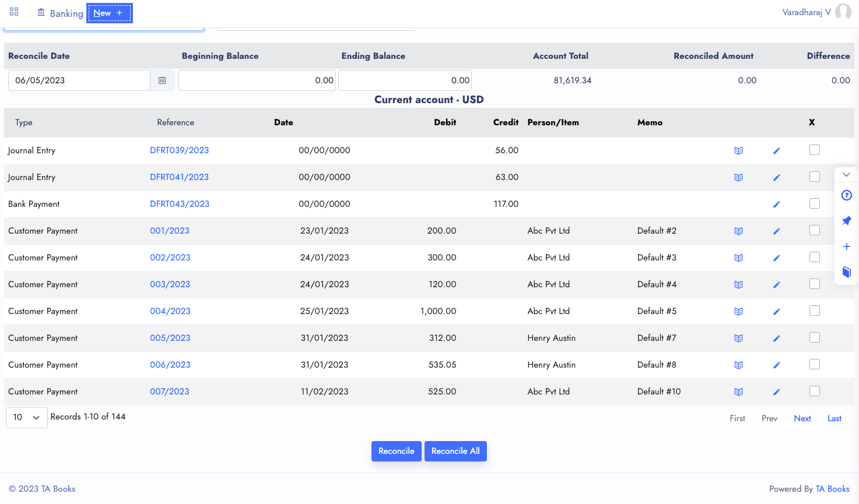Edit customer payment 006/2023
This screenshot has height=504, width=859.
click(777, 365)
